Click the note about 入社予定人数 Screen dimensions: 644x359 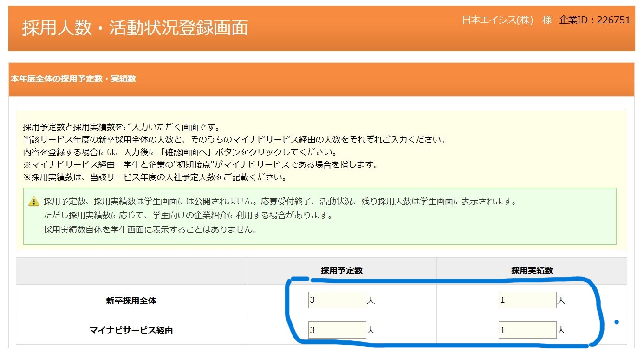(155, 177)
